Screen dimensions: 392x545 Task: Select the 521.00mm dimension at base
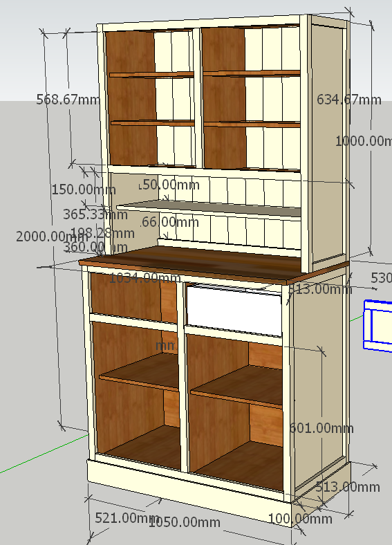pyautogui.click(x=127, y=518)
